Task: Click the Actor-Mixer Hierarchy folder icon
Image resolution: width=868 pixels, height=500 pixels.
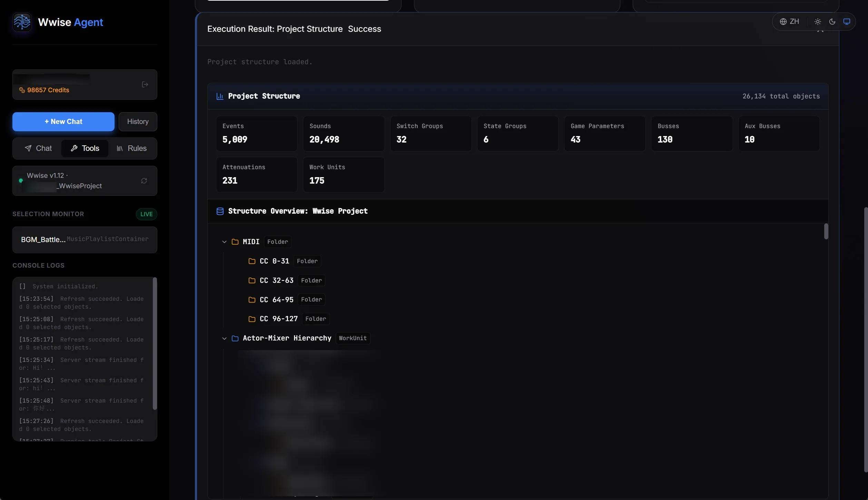Action: (235, 338)
